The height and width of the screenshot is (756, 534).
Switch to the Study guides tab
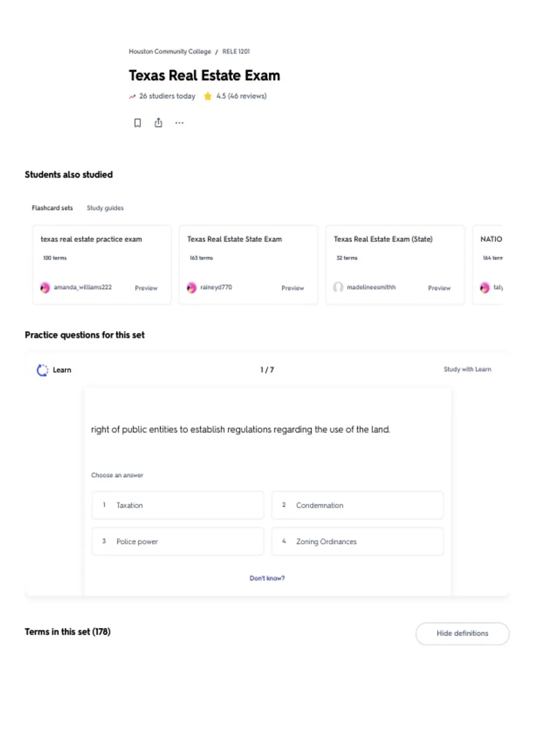click(x=105, y=208)
